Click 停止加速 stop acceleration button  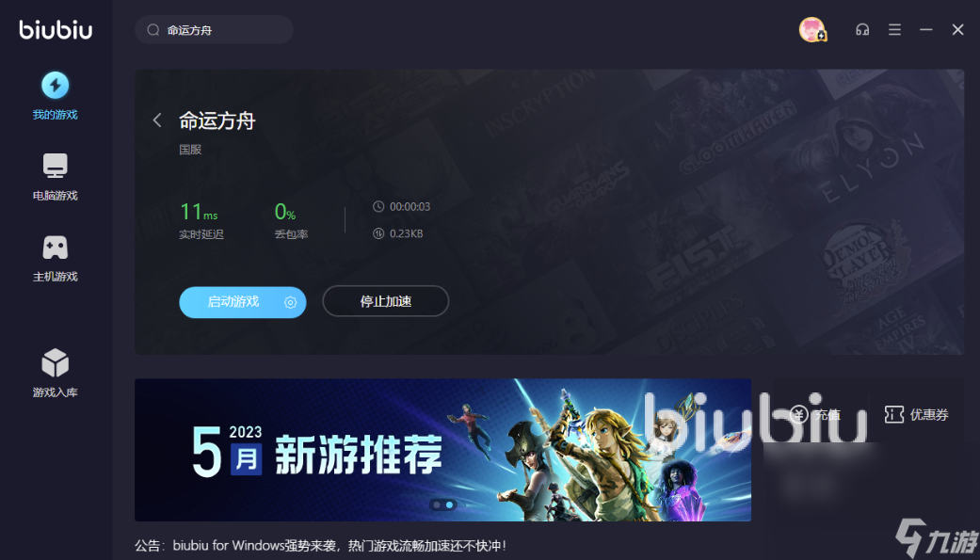386,301
